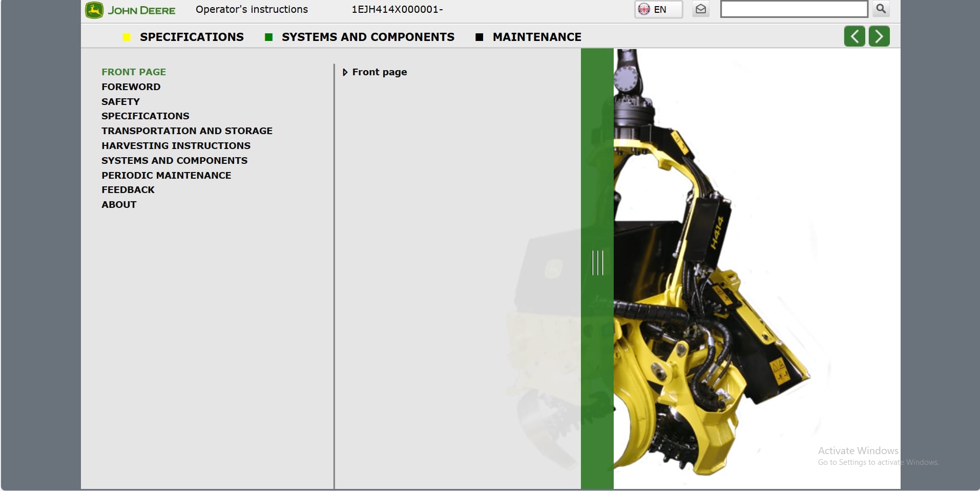This screenshot has height=491, width=980.
Task: Open the Systems and Components top tab
Action: click(368, 37)
